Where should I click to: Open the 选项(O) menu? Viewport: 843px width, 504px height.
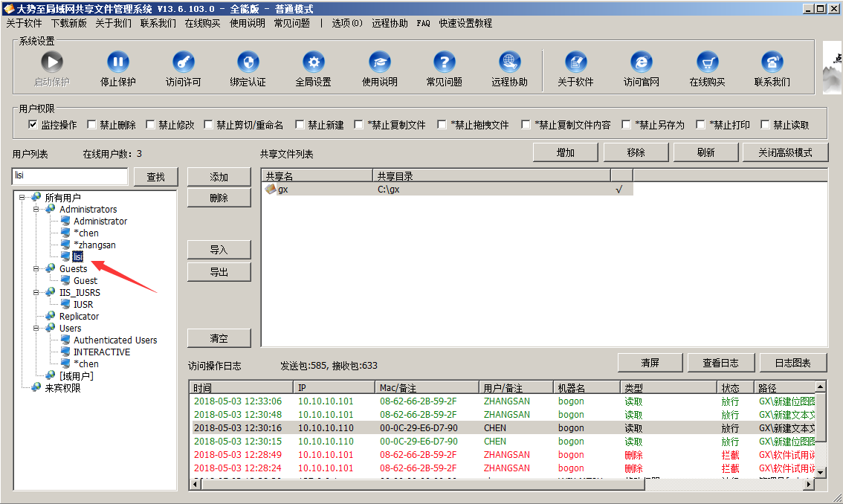pos(347,23)
